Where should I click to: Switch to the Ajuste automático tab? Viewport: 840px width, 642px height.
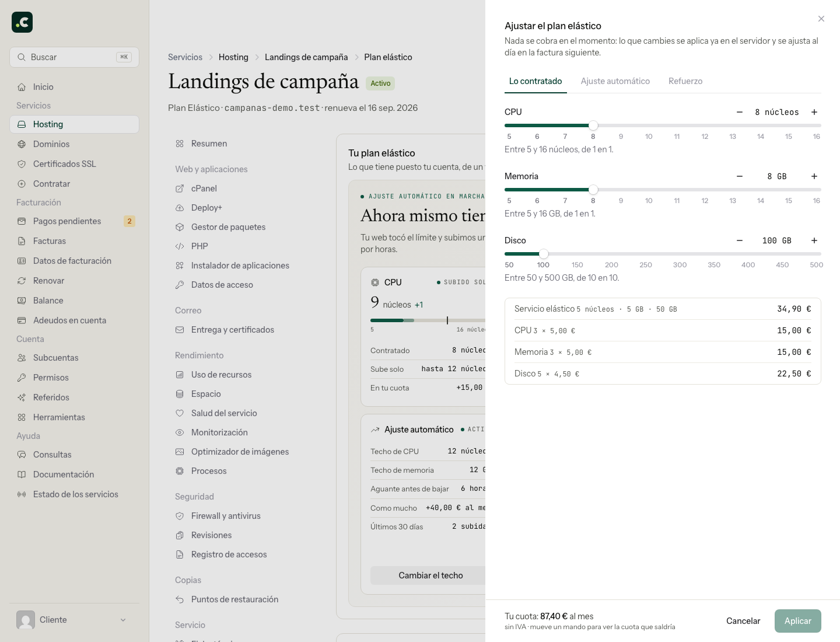pos(615,81)
